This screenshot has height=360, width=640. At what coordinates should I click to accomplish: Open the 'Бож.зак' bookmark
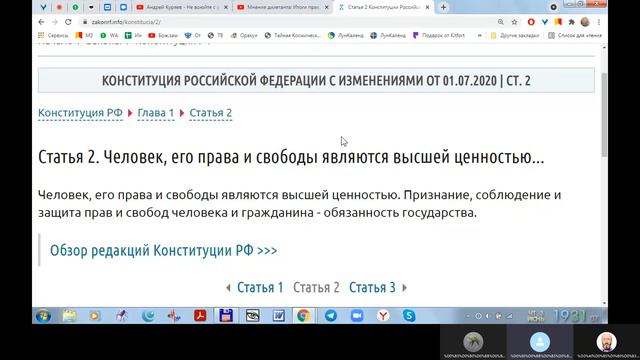tap(163, 36)
